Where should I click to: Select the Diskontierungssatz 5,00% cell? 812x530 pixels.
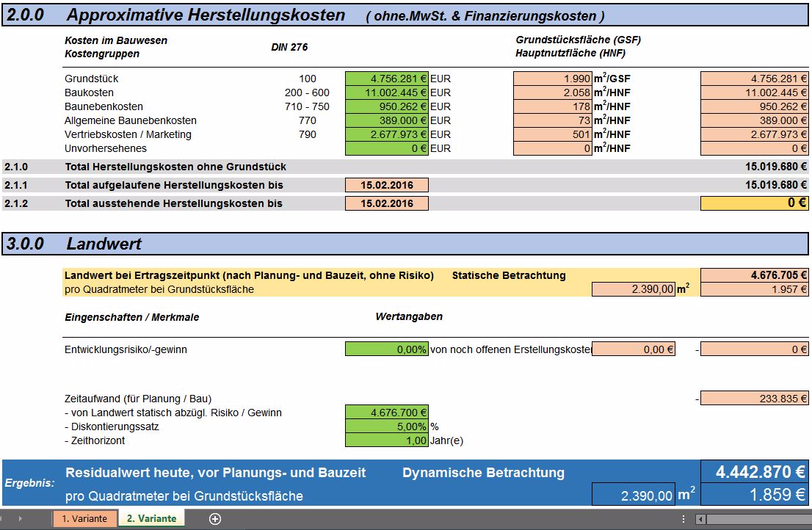[x=387, y=426]
